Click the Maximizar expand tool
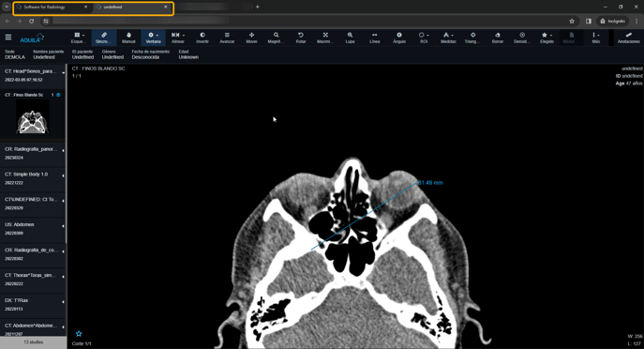 pyautogui.click(x=325, y=38)
